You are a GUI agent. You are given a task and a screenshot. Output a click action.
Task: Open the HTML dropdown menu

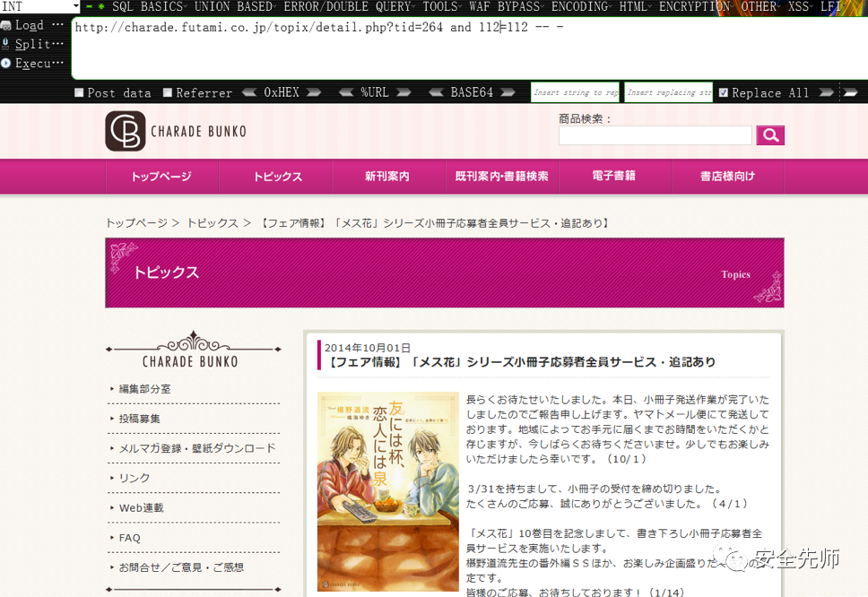click(x=636, y=6)
